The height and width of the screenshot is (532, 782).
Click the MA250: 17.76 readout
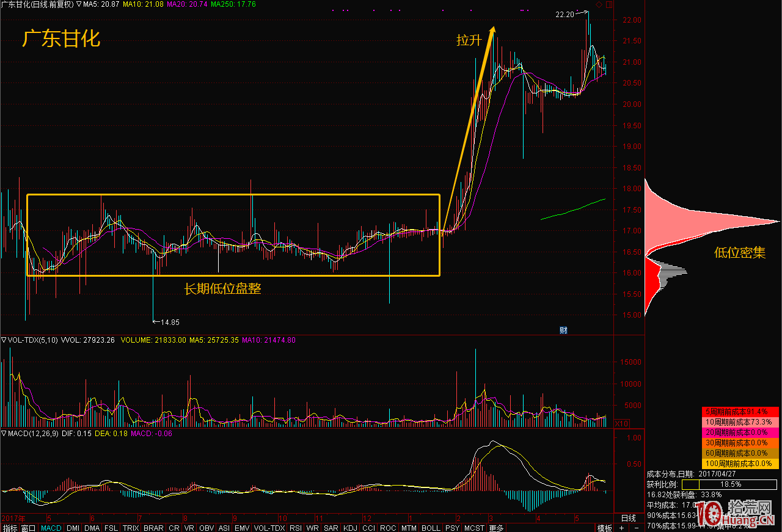pos(233,4)
